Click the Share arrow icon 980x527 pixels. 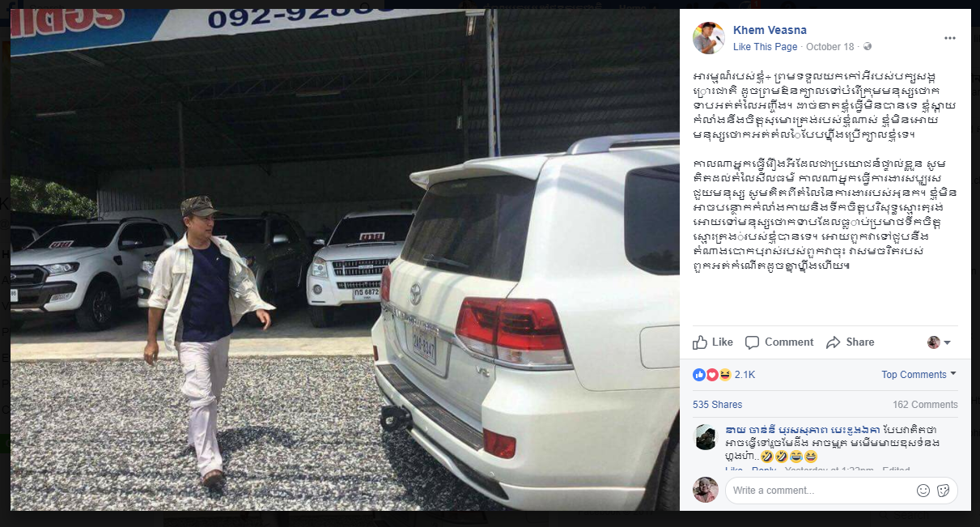click(x=834, y=342)
